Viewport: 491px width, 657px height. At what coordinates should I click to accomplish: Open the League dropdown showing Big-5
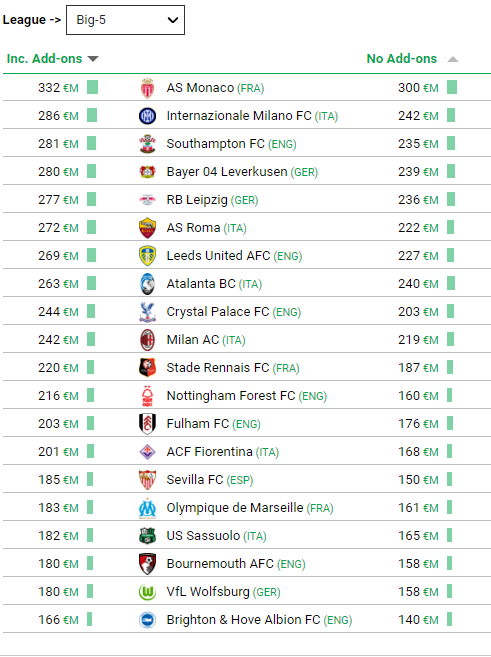click(125, 20)
